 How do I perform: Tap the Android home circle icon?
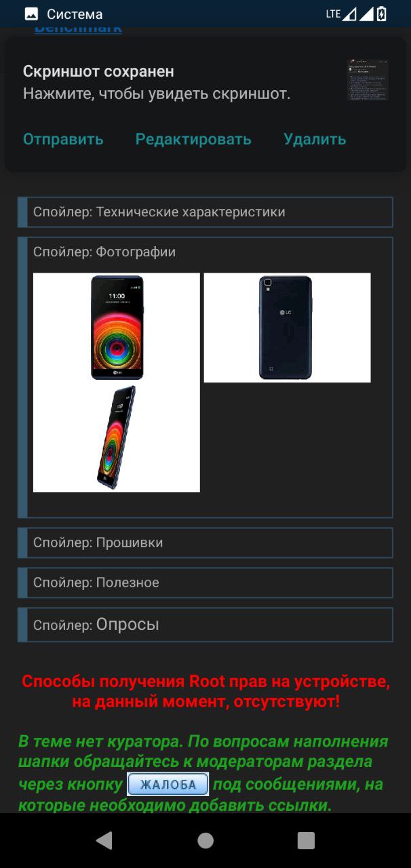coord(206,841)
